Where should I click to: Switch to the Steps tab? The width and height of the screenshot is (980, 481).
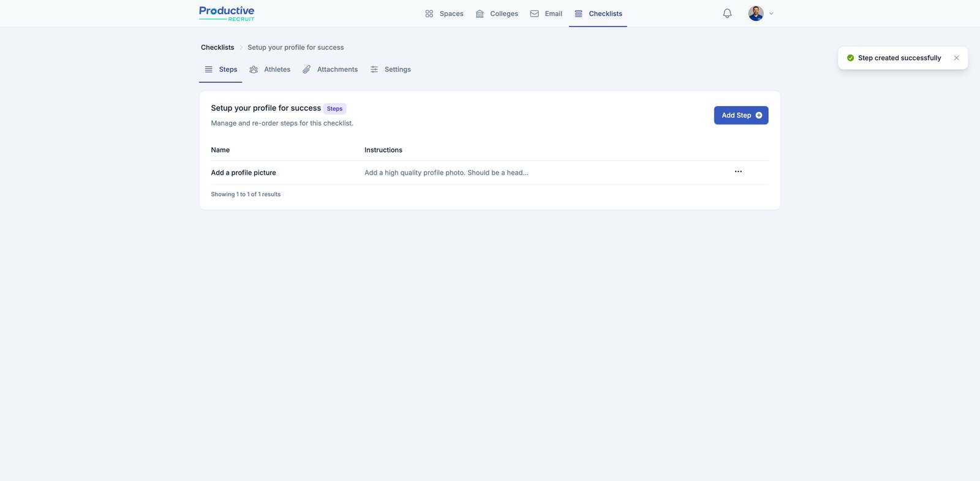(221, 70)
